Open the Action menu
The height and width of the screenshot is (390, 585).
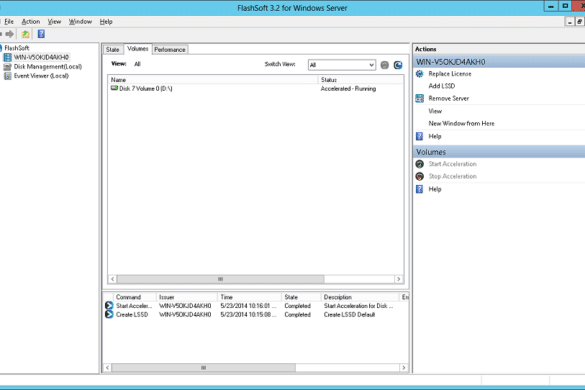tap(31, 22)
